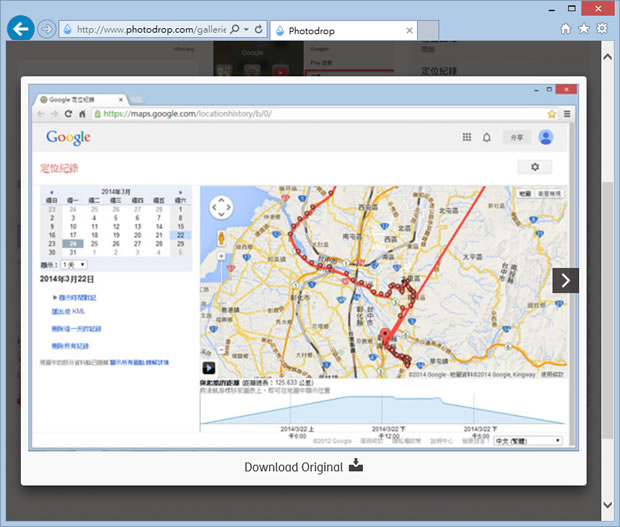Image resolution: width=620 pixels, height=527 pixels.
Task: Select the Photodrop browser tab
Action: pyautogui.click(x=343, y=30)
